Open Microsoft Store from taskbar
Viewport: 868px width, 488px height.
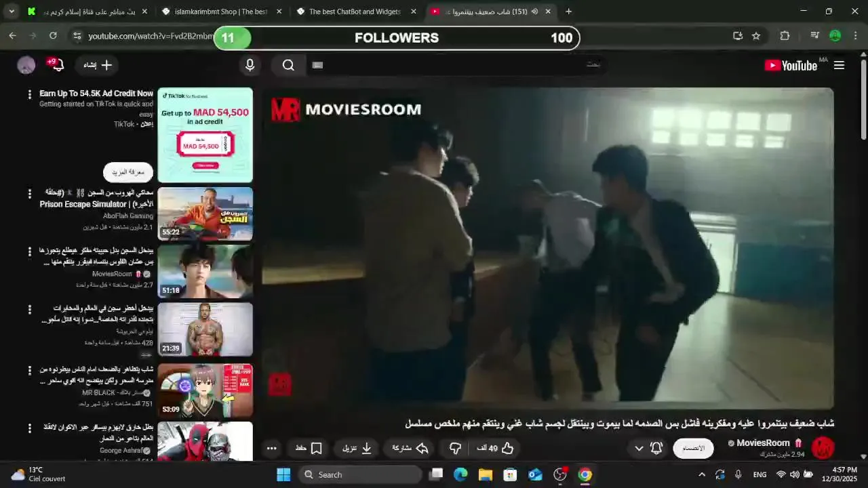tap(511, 474)
